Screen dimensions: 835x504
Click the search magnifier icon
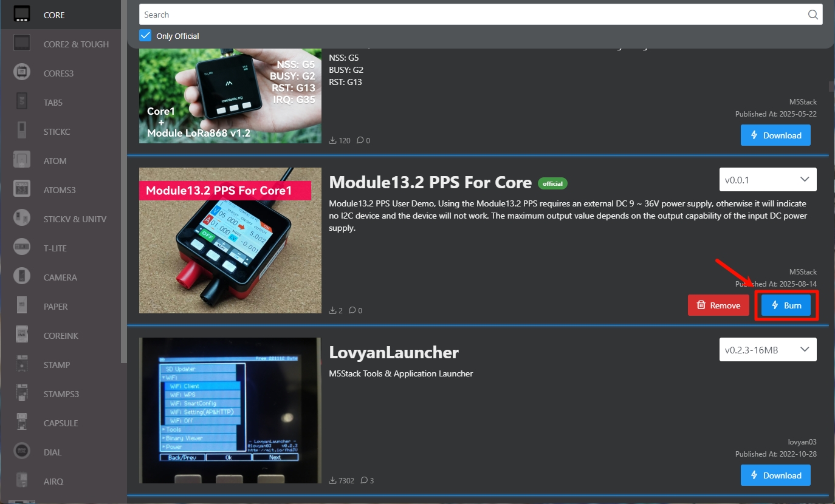pyautogui.click(x=813, y=15)
